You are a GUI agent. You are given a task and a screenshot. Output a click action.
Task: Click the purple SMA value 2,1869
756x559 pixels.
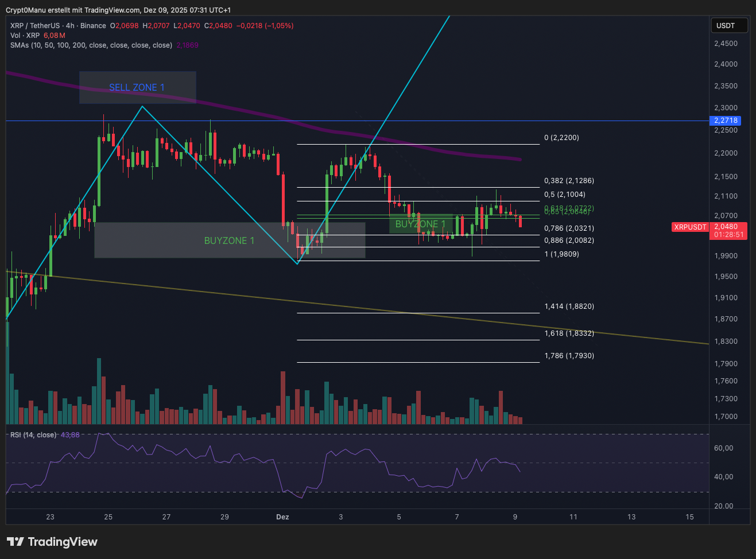[187, 45]
